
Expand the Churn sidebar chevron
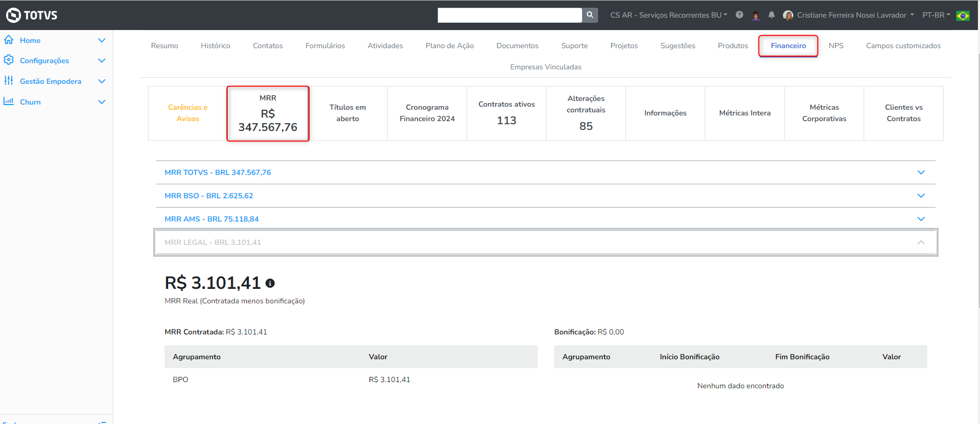102,102
